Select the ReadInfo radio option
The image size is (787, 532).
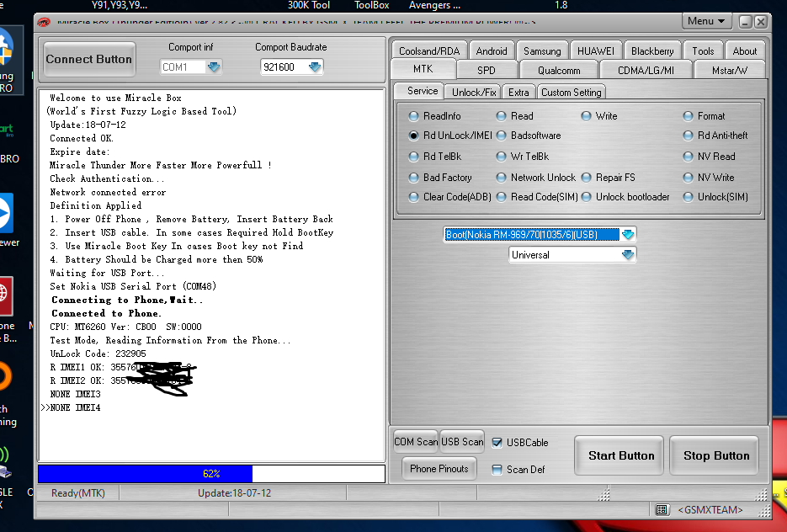point(413,116)
